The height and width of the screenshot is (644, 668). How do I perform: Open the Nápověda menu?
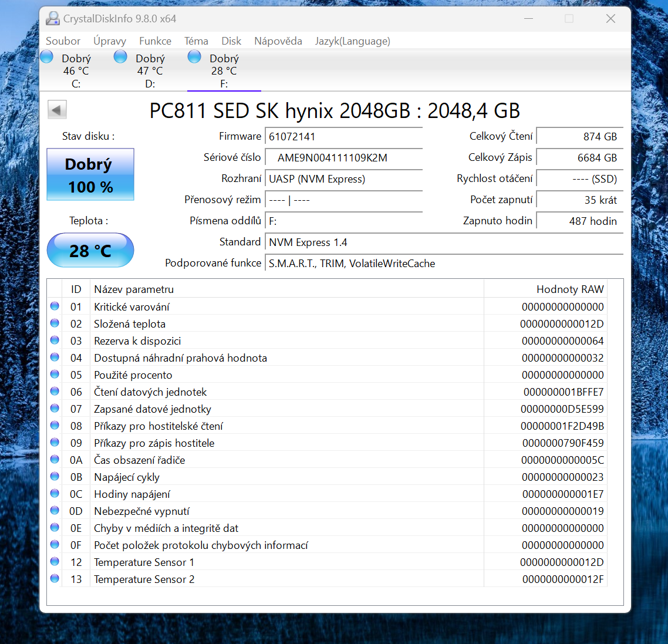click(x=278, y=41)
